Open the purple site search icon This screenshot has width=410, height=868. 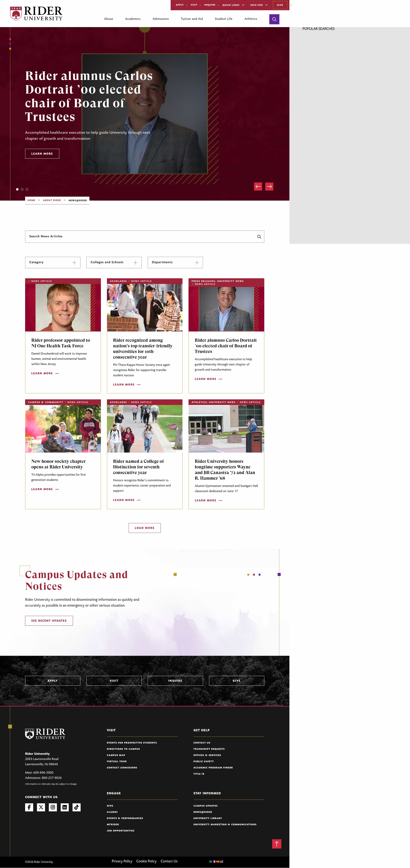tap(274, 19)
